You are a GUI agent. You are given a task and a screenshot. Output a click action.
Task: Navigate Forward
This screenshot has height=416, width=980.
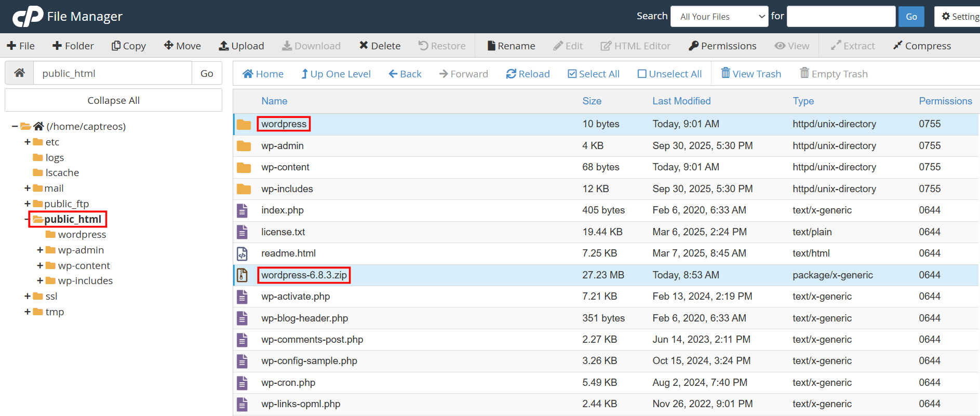click(x=464, y=74)
